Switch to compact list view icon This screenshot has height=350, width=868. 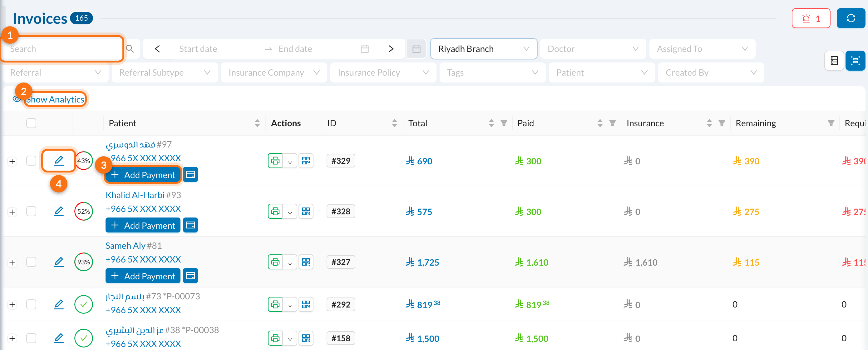coord(834,61)
